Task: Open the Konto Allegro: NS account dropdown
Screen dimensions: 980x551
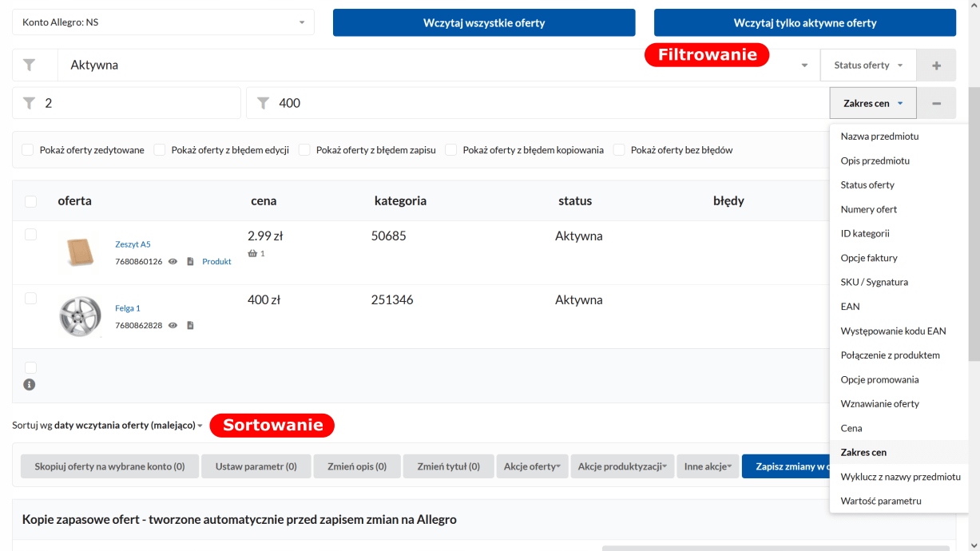Action: click(x=163, y=22)
